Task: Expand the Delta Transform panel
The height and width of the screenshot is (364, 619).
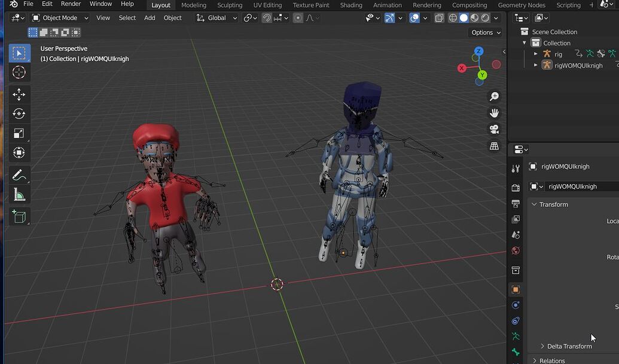Action: 542,346
